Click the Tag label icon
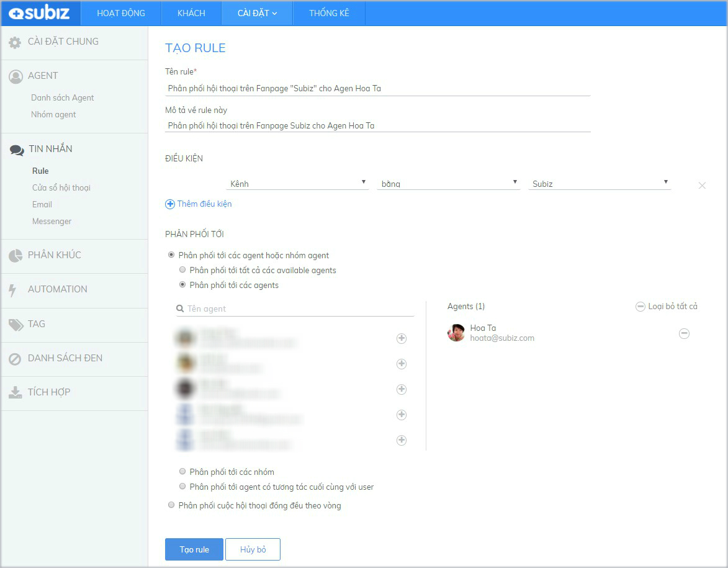728x568 pixels. (x=15, y=323)
